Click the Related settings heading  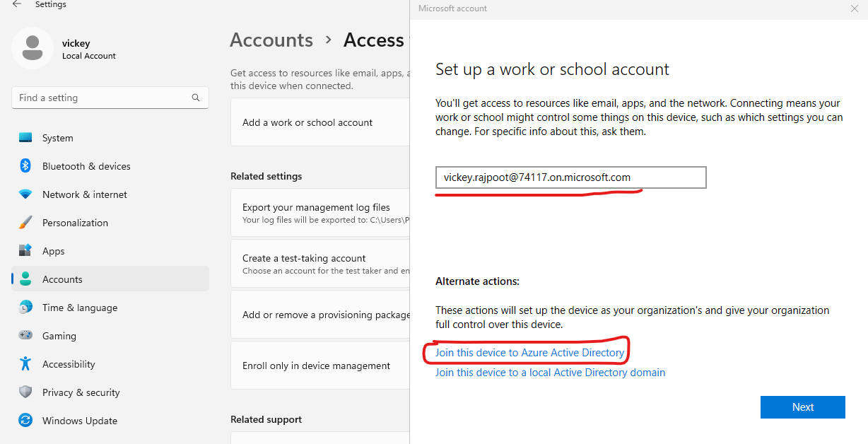pyautogui.click(x=266, y=176)
